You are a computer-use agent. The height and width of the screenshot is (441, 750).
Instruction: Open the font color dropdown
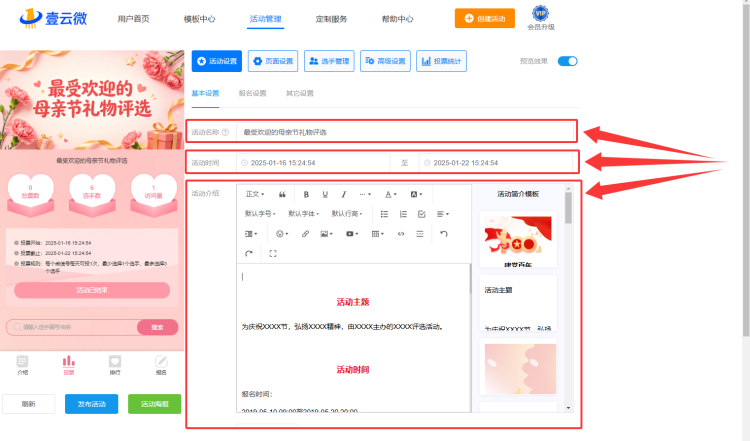tap(391, 194)
